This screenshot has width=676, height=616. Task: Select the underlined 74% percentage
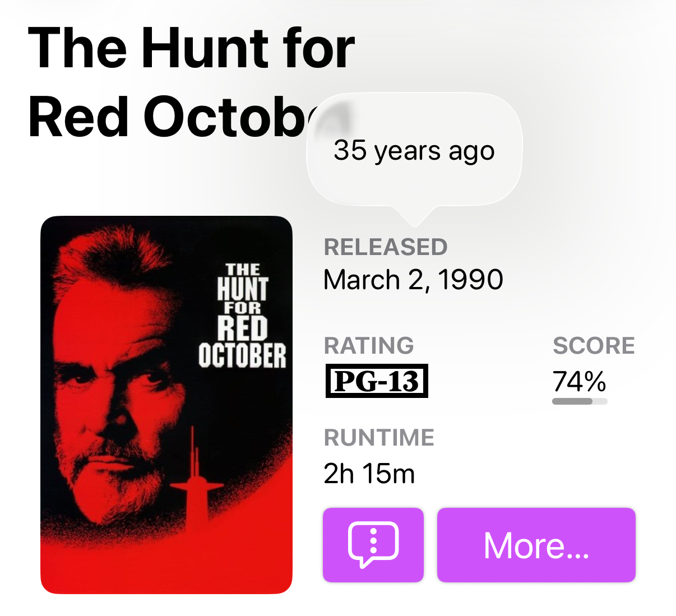(x=578, y=382)
